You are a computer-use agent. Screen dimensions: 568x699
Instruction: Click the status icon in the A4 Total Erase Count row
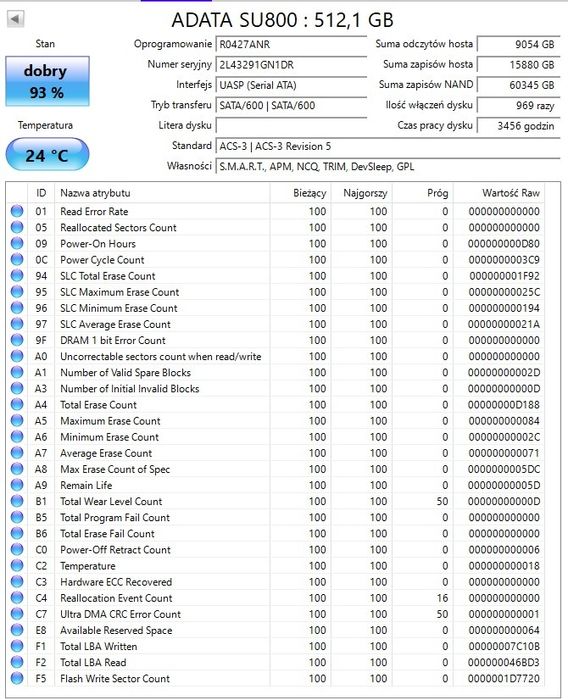pyautogui.click(x=17, y=404)
